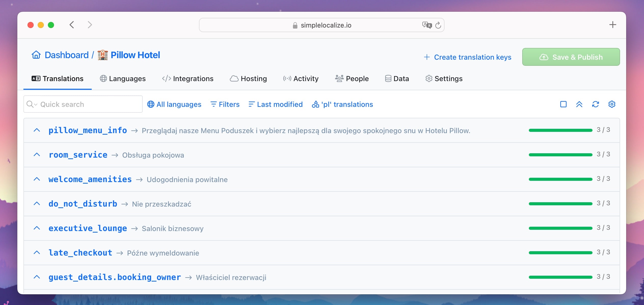Click the 3 / 3 count on welcome_amenities row
The image size is (644, 305).
pyautogui.click(x=603, y=179)
